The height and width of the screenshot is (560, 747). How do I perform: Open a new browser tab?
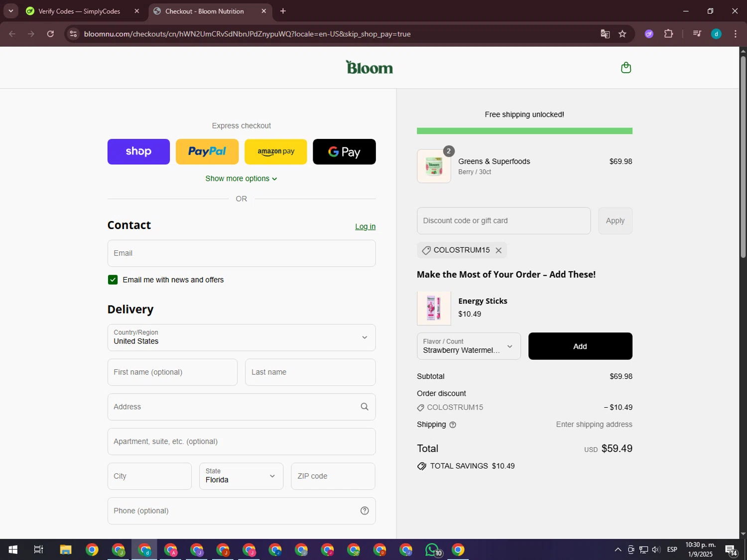[283, 11]
